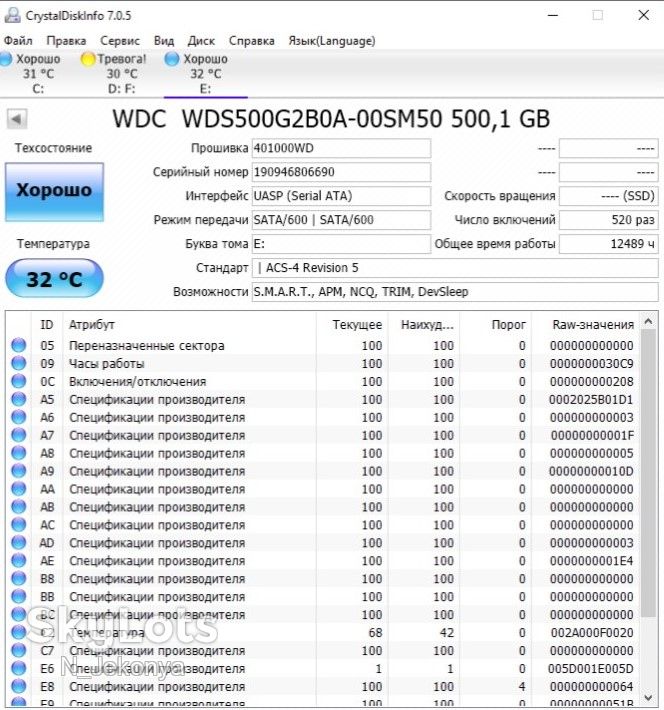Click the Режим передачи SATA/600 field
The image size is (664, 710).
click(x=341, y=220)
